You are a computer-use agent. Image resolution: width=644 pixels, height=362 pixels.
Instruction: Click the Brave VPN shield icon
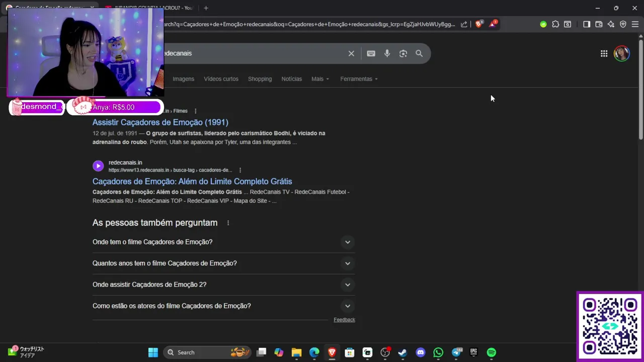click(623, 24)
